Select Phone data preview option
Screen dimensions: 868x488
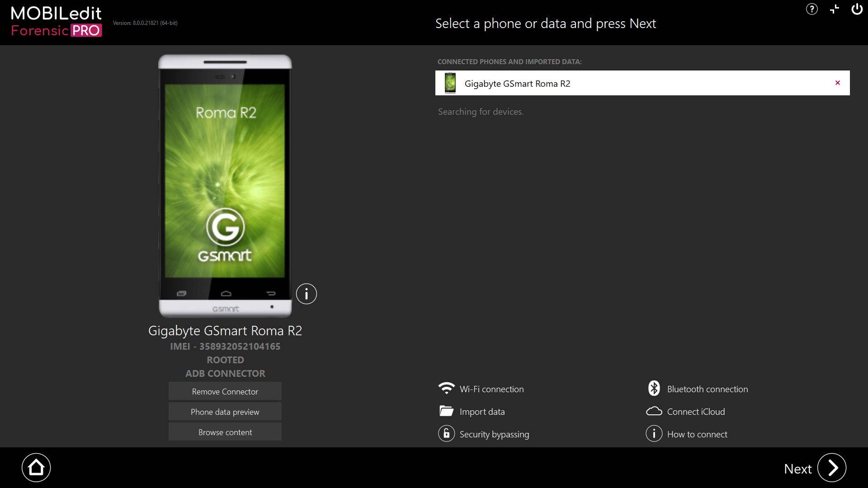point(225,412)
